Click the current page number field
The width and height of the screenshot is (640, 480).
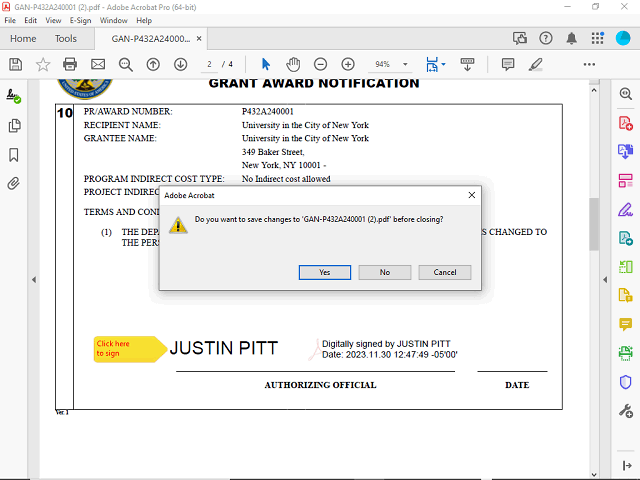209,64
